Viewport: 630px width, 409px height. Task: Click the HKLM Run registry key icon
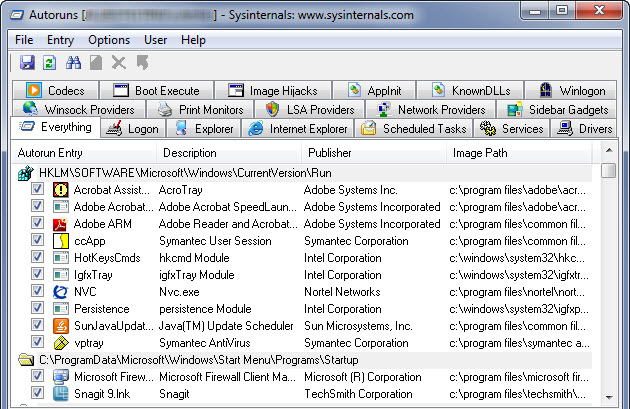(25, 173)
